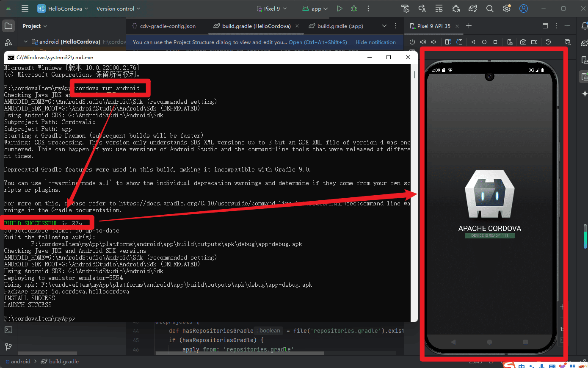
Task: Expand the HelloCordova project dropdown
Action: pyautogui.click(x=63, y=8)
